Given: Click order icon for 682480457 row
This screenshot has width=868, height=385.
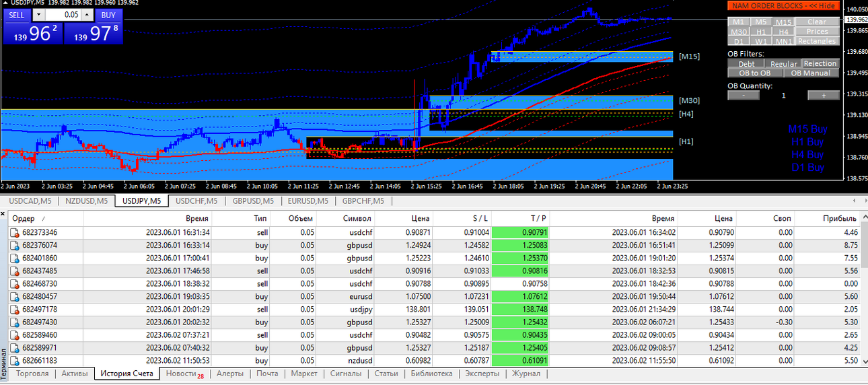Looking at the screenshot, I should [x=15, y=296].
